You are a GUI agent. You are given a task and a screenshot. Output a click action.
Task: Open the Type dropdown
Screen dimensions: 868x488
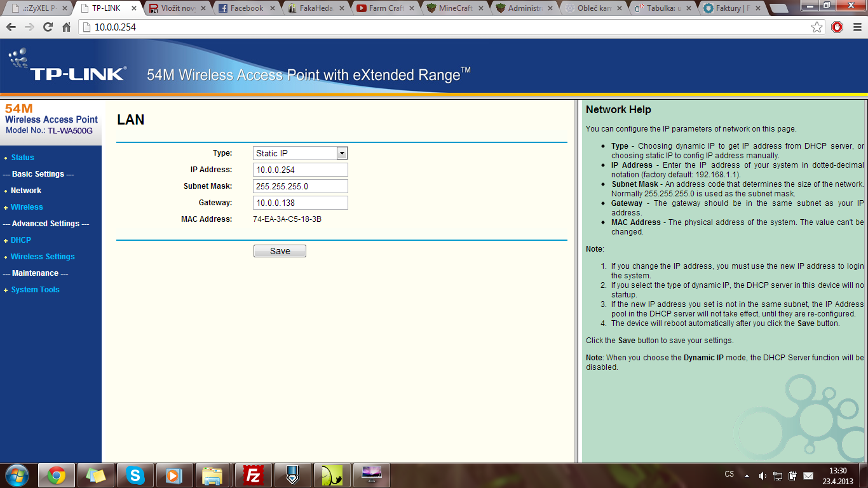pos(300,153)
